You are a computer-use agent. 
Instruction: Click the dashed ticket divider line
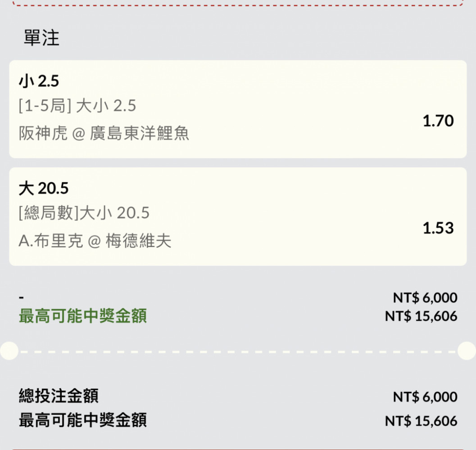point(238,352)
